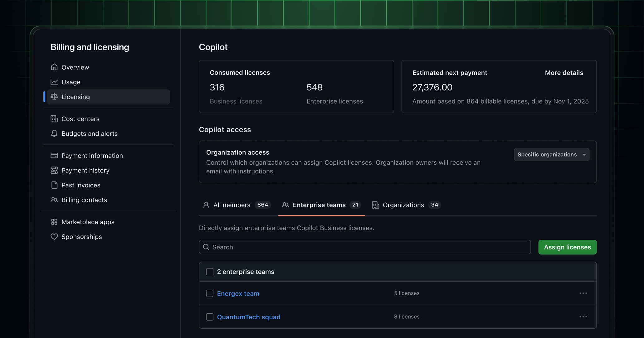Image resolution: width=644 pixels, height=338 pixels.
Task: Click the Assign licenses button
Action: [567, 247]
